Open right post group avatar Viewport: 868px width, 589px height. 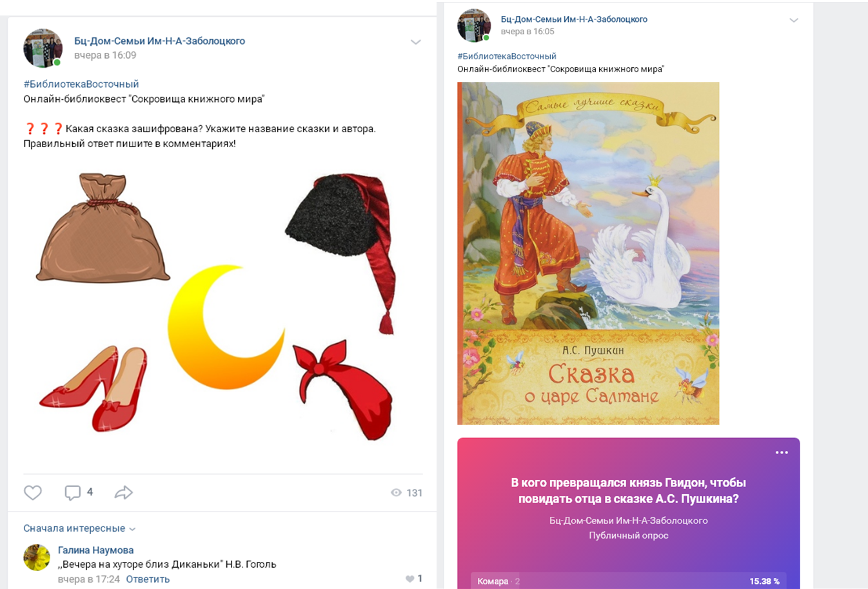point(474,25)
